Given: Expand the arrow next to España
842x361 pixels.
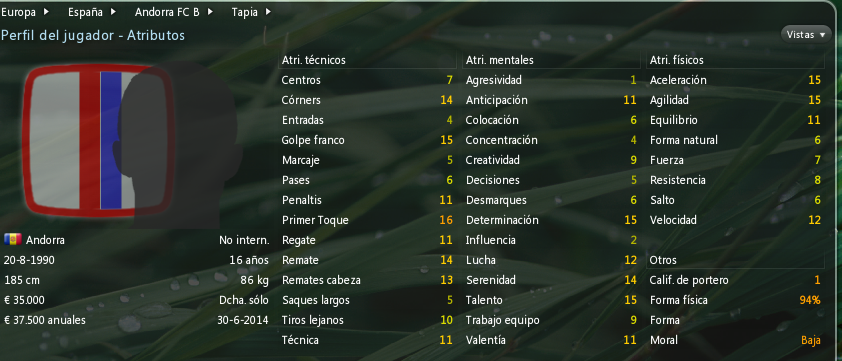Looking at the screenshot, I should coord(114,12).
